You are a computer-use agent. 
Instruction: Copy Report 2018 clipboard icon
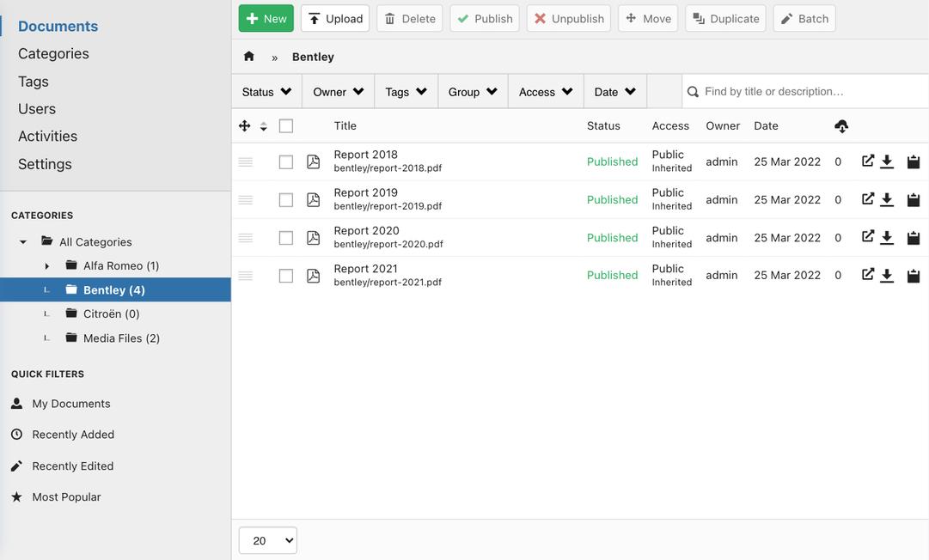point(914,161)
